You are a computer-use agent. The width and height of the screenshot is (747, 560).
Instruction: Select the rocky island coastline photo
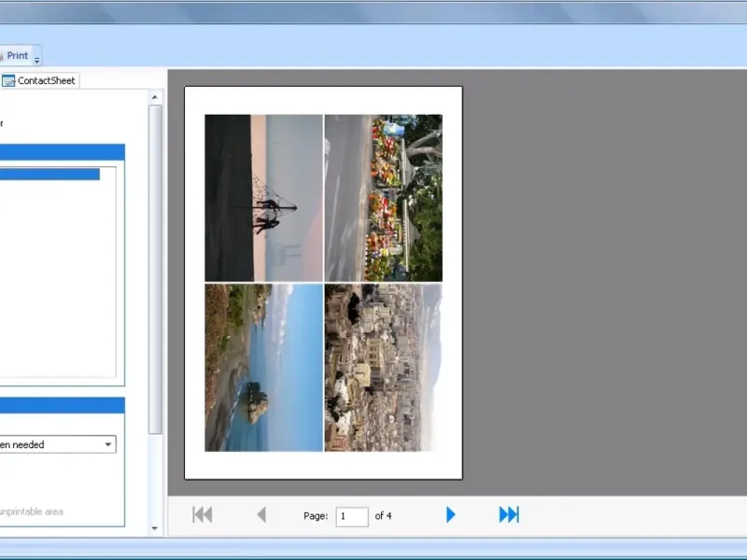(x=263, y=368)
